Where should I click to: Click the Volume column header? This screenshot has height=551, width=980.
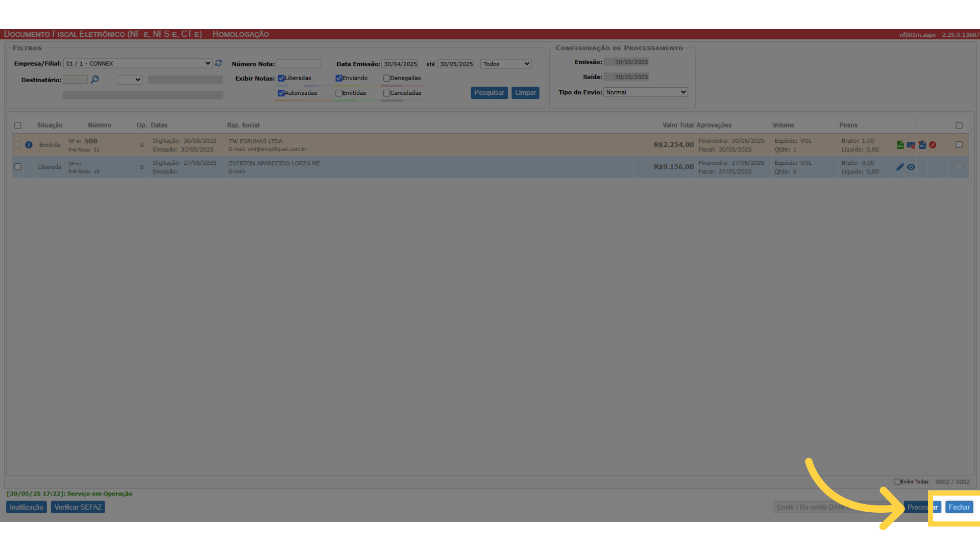[783, 126]
